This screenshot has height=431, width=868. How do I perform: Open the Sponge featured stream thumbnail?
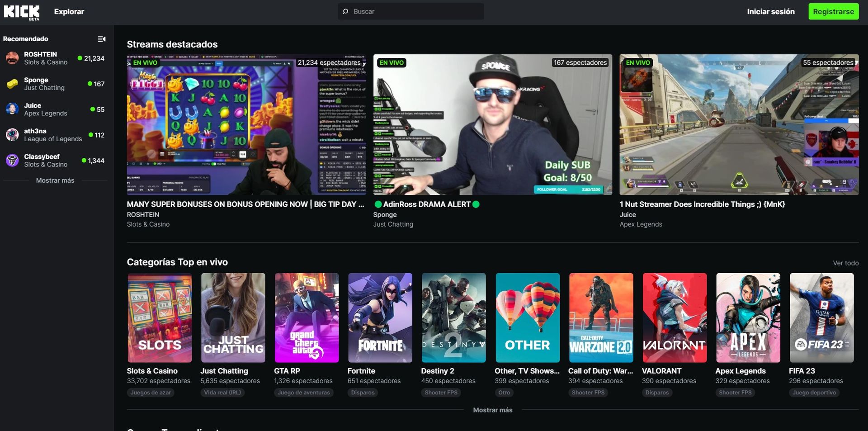(x=492, y=125)
